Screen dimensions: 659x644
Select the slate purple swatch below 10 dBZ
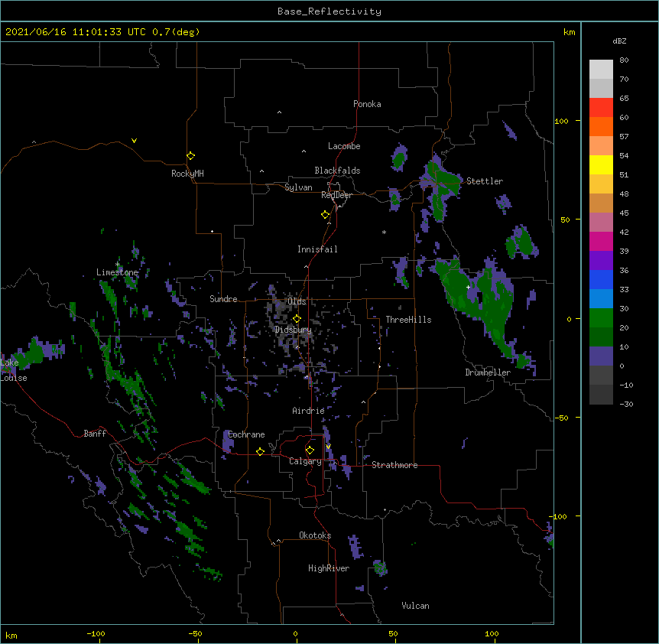601,356
